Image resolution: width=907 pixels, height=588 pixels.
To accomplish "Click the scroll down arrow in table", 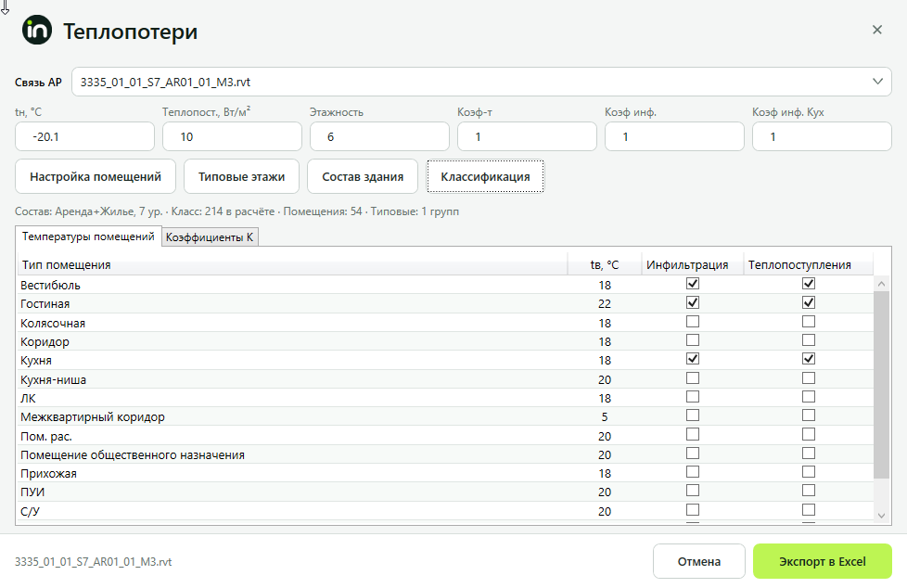I will tap(881, 515).
